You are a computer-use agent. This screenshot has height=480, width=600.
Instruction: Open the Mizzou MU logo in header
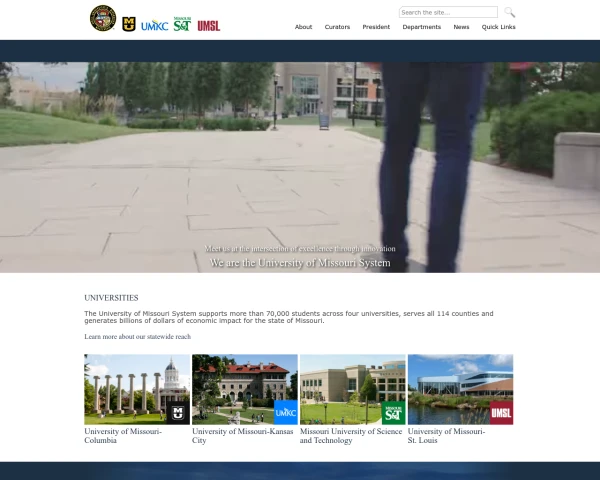(129, 24)
